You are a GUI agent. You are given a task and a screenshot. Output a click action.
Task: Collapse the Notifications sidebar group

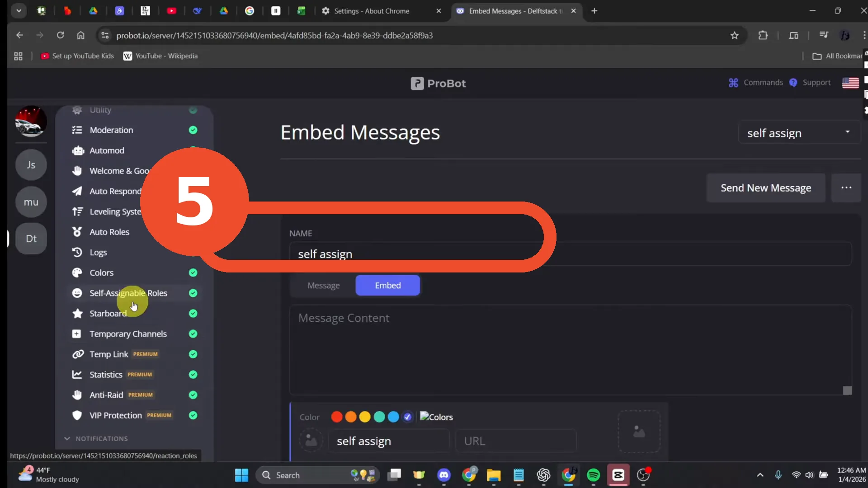click(96, 438)
